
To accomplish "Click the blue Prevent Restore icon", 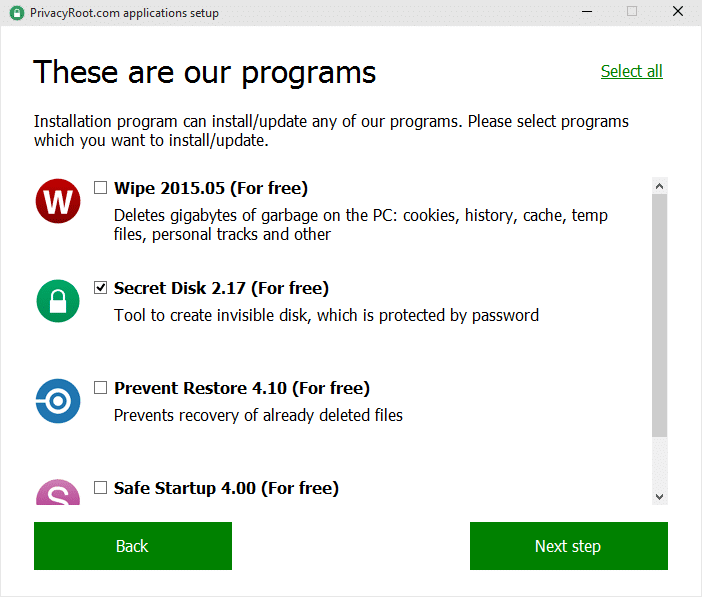I will 58,401.
